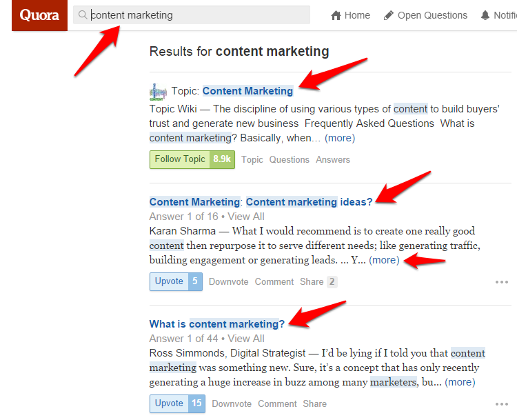517x420 pixels.
Task: Click in the content marketing search field
Action: click(x=192, y=15)
